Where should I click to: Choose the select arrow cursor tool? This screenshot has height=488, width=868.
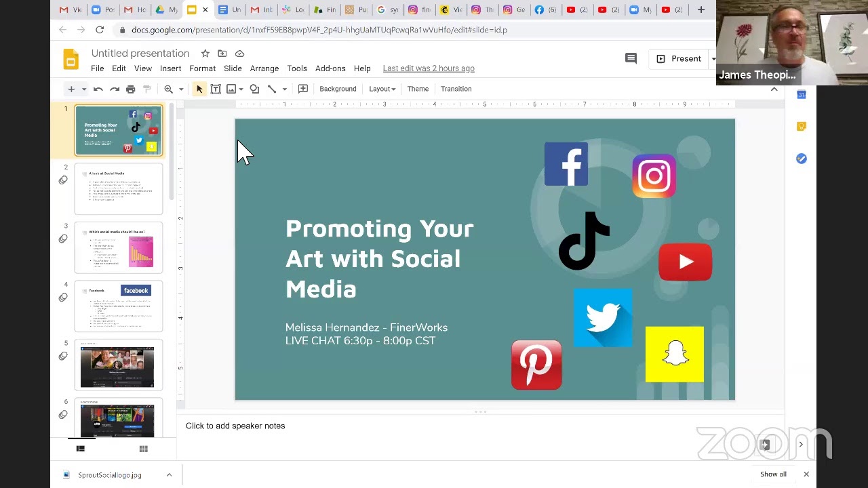coord(199,89)
